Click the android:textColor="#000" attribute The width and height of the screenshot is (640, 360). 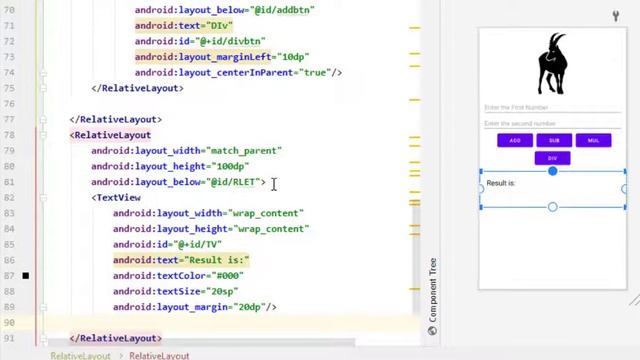tap(178, 276)
